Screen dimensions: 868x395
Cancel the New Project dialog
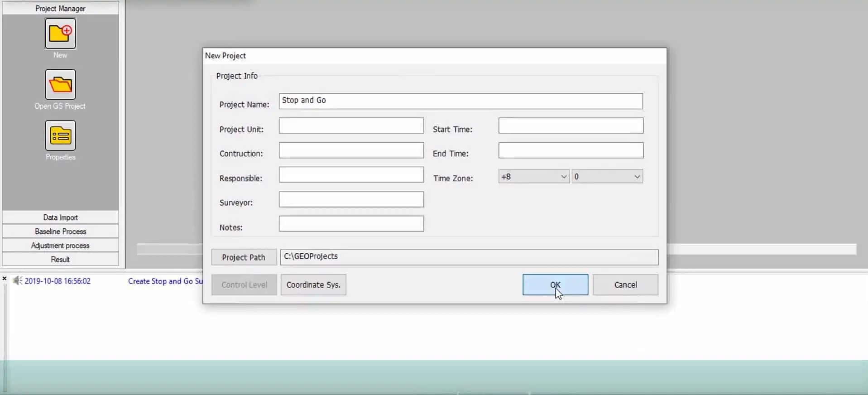coord(625,285)
